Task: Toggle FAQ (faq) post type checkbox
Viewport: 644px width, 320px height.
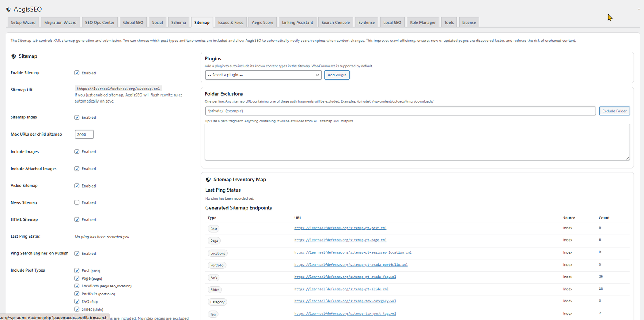Action: [77, 301]
